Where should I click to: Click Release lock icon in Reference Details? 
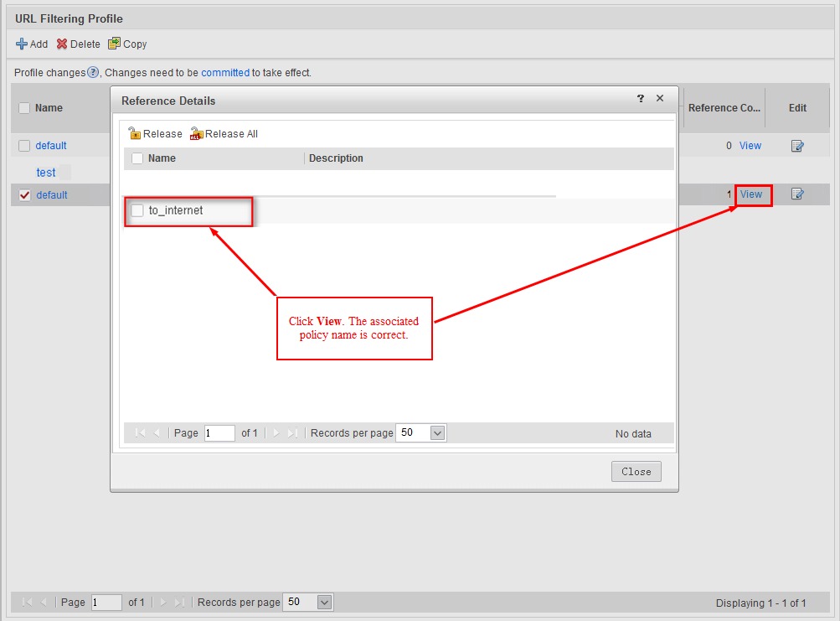[134, 133]
